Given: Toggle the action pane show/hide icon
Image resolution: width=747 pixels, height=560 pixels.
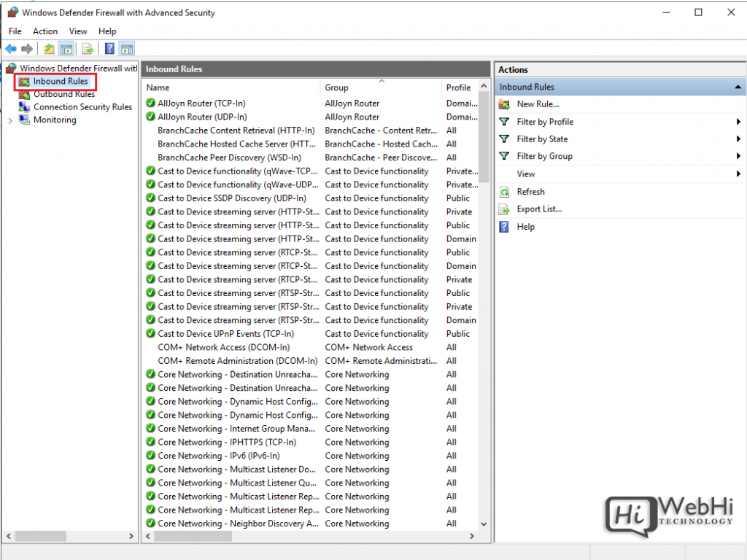Looking at the screenshot, I should click(126, 48).
